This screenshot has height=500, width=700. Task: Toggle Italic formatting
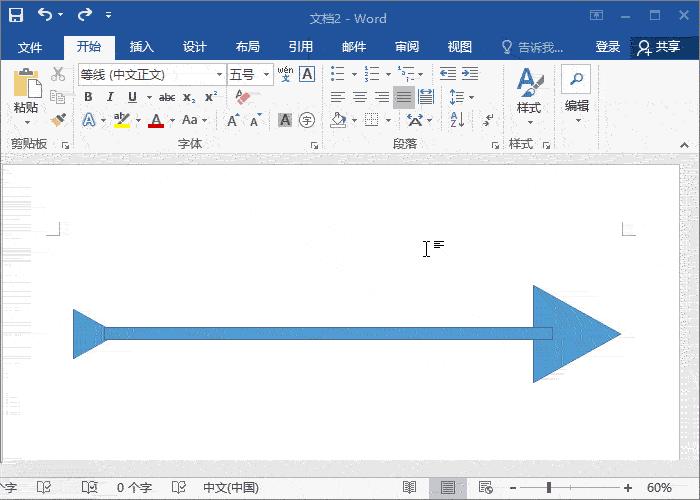click(x=110, y=97)
